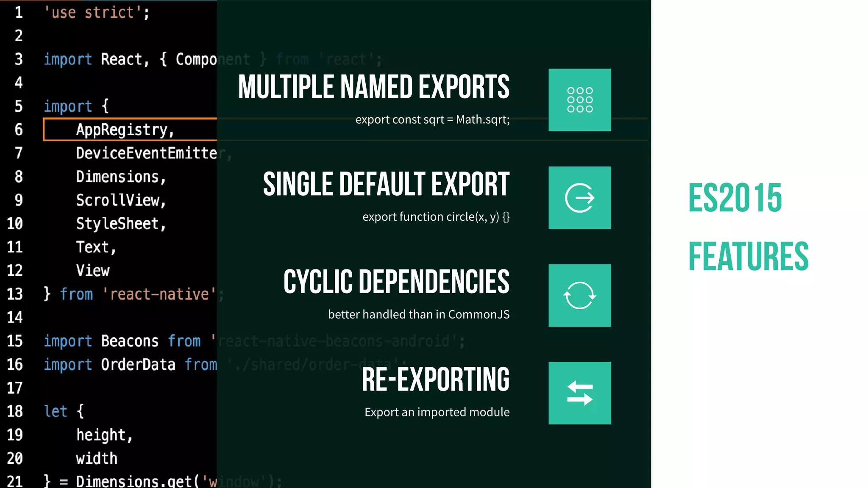Image resolution: width=868 pixels, height=488 pixels.
Task: Click 'export const sqrt = Math.sqrt;' text
Action: coord(432,120)
